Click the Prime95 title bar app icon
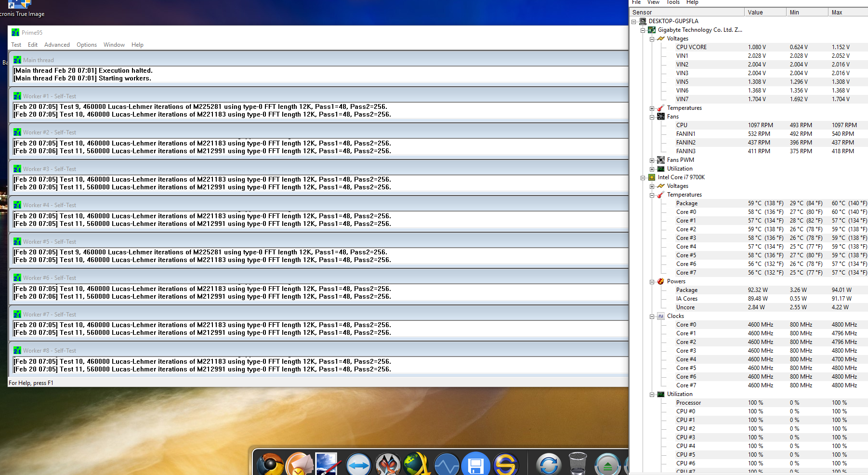868x475 pixels. coord(15,33)
